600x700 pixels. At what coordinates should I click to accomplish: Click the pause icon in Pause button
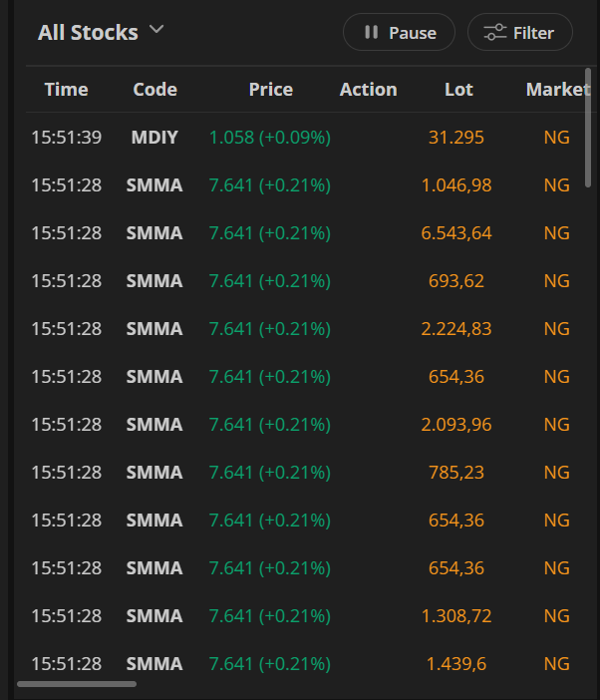click(372, 33)
